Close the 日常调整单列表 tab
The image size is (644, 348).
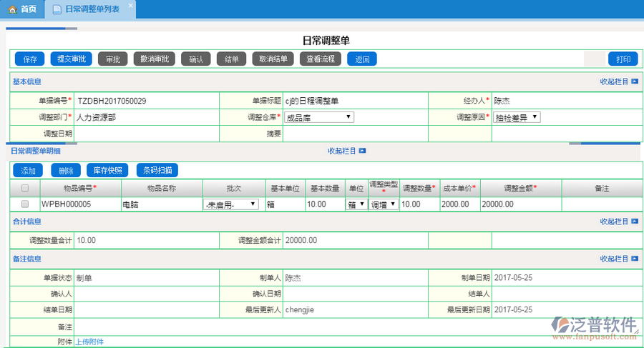[x=130, y=6]
